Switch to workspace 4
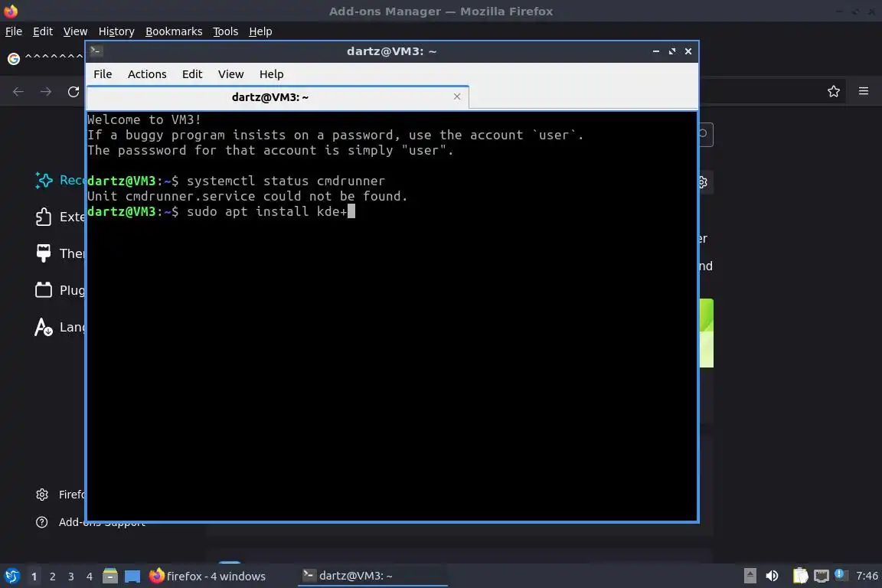Image resolution: width=882 pixels, height=588 pixels. [90, 577]
